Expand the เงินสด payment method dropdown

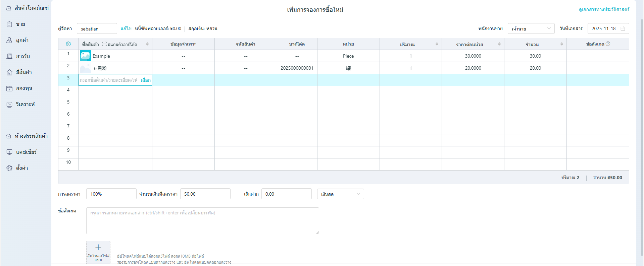pos(340,194)
